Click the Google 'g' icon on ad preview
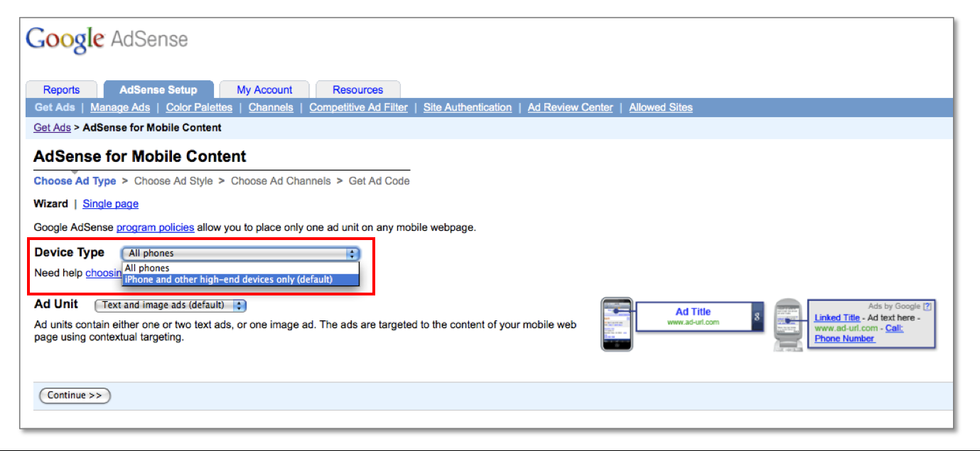 click(757, 317)
